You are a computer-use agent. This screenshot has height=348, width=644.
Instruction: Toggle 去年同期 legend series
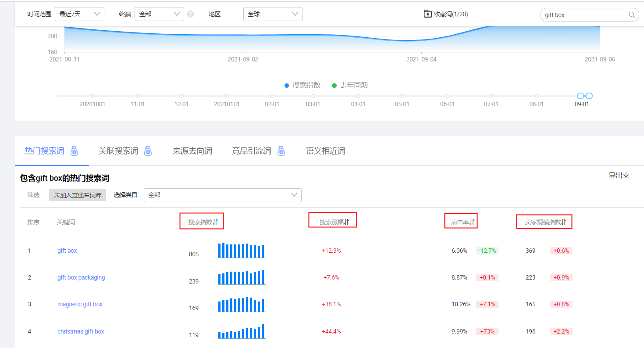[349, 85]
